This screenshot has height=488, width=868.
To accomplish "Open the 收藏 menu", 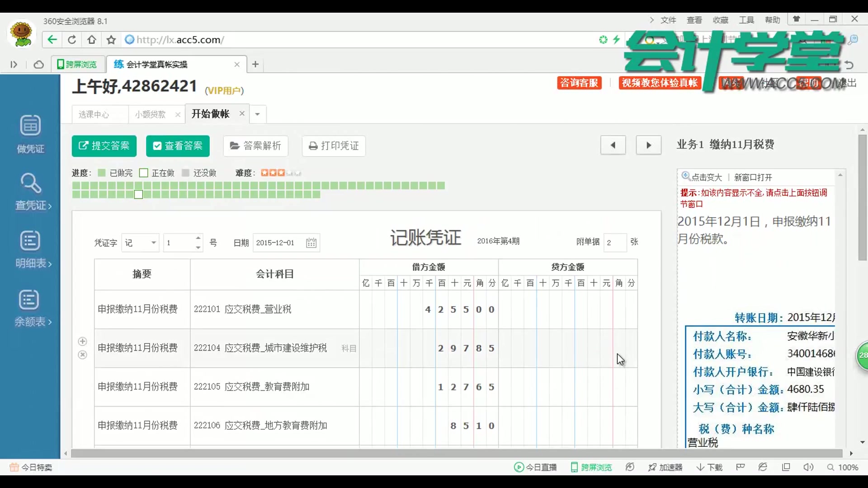I will click(x=720, y=20).
